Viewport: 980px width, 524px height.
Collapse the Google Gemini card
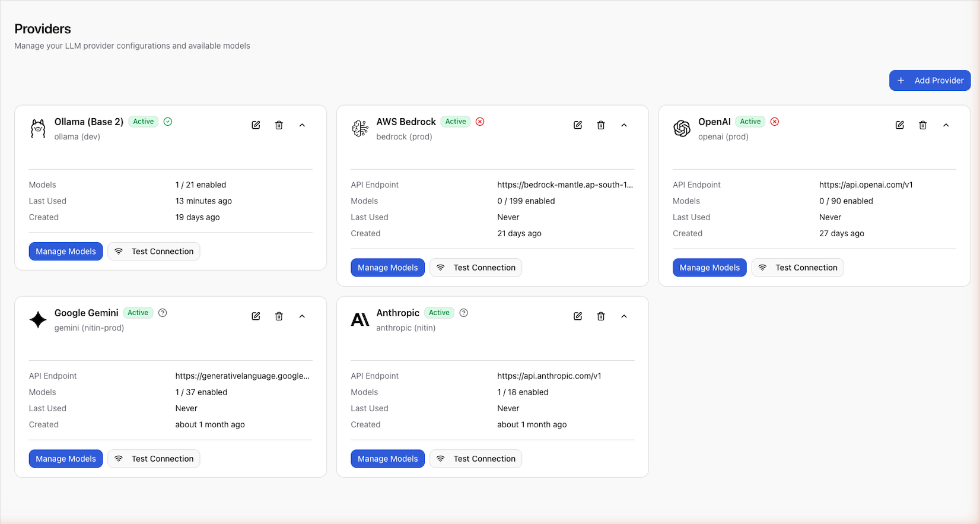coord(302,316)
